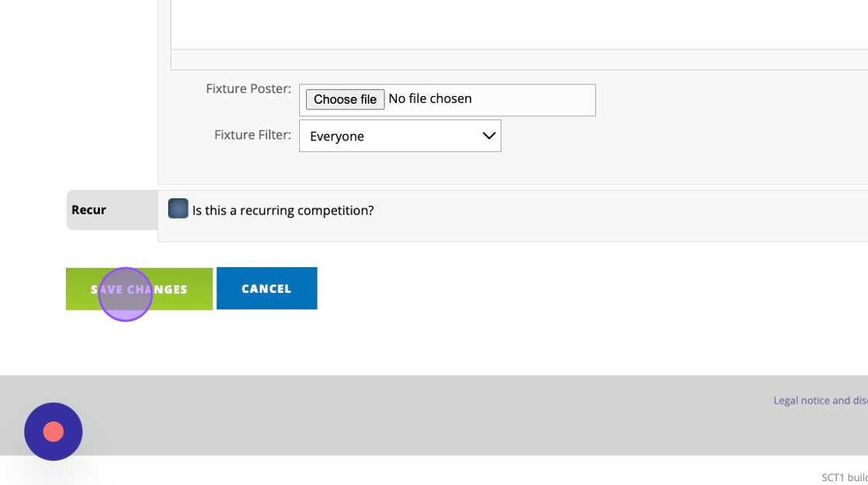The height and width of the screenshot is (485, 868).
Task: Click the SCT1 build text in footer
Action: tap(844, 477)
